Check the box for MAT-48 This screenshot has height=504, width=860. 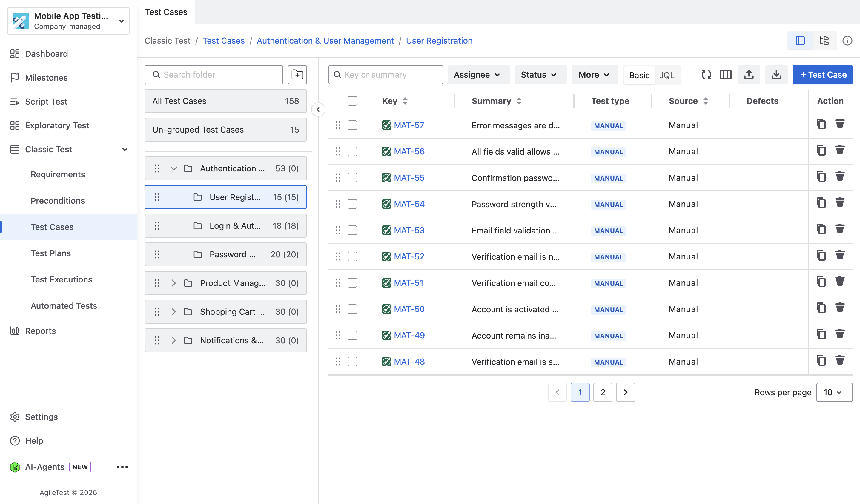coord(352,362)
